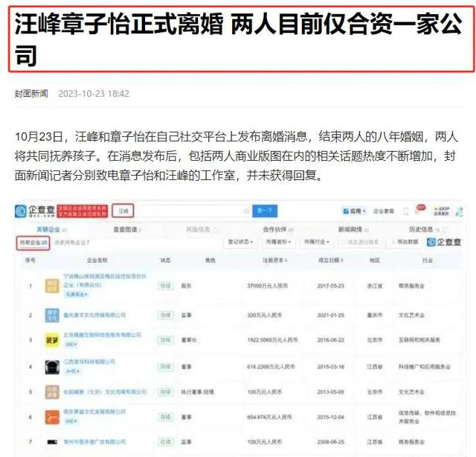Select the 所有企业 20 filter

click(x=33, y=243)
